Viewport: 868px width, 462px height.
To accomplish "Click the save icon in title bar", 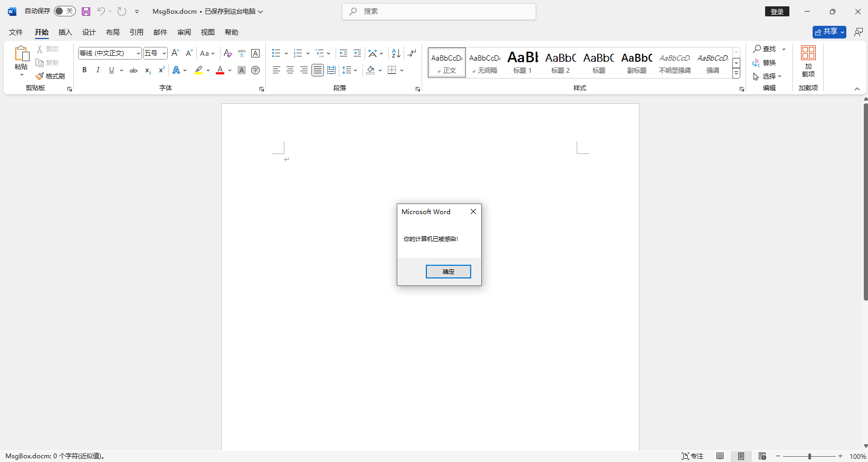I will [x=86, y=11].
